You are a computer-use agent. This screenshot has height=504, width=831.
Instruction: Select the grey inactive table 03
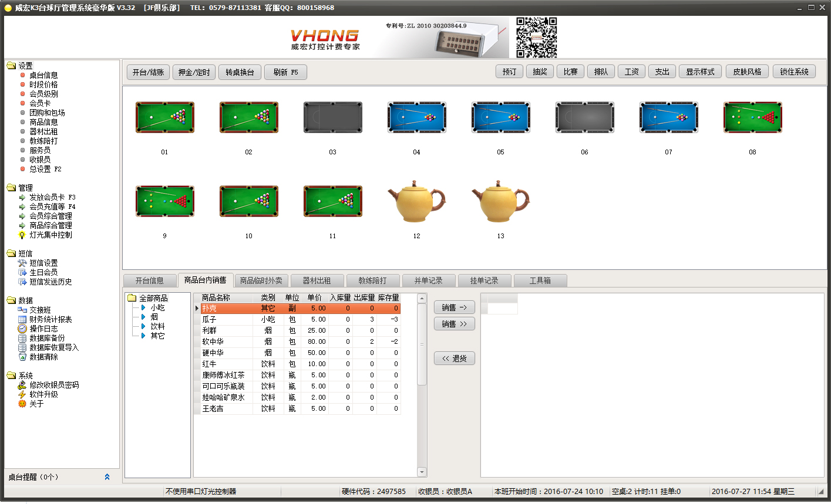coord(332,117)
